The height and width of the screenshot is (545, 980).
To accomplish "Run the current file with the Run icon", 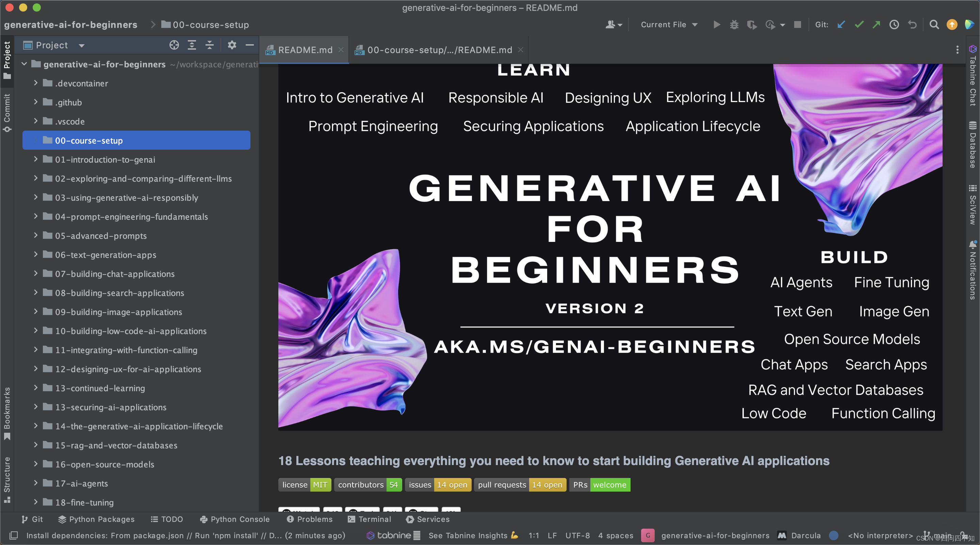I will (717, 25).
